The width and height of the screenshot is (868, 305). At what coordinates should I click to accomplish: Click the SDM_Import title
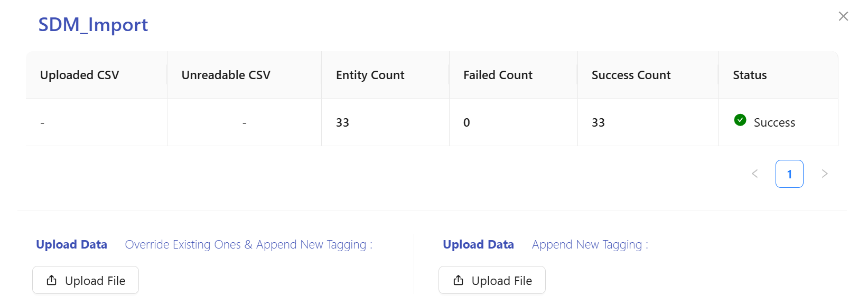93,25
